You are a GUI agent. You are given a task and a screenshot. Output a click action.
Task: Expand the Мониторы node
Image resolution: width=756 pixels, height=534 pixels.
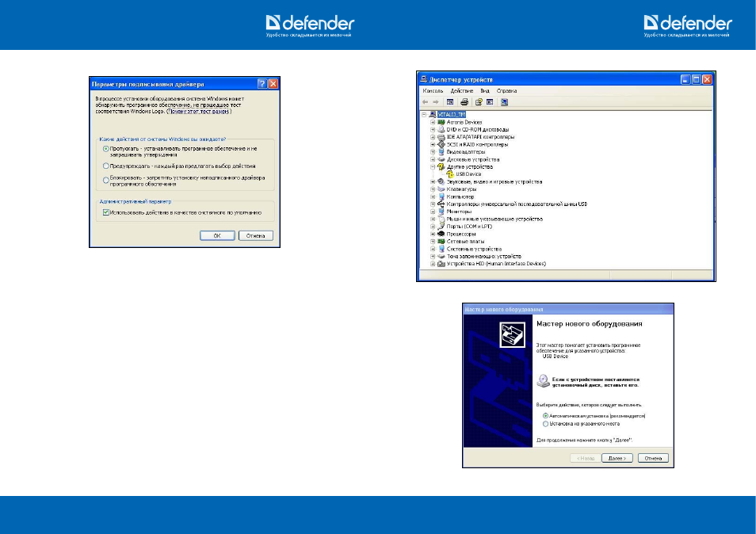click(433, 212)
